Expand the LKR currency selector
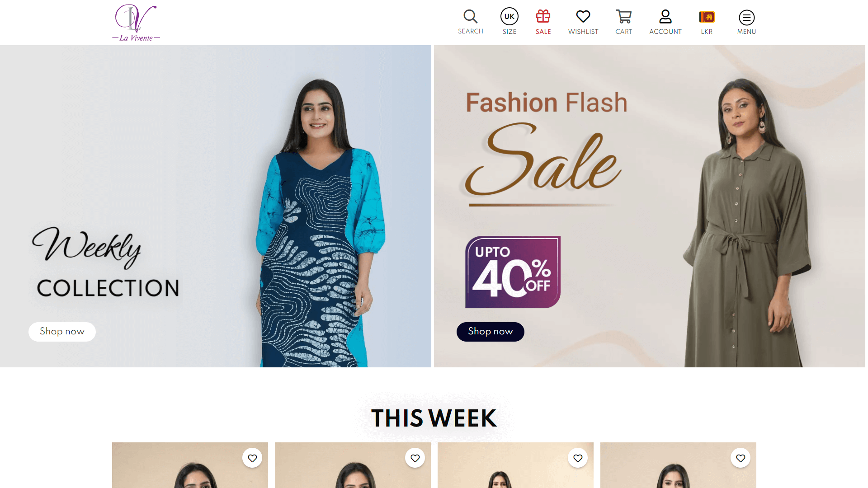The height and width of the screenshot is (488, 868). click(x=707, y=22)
